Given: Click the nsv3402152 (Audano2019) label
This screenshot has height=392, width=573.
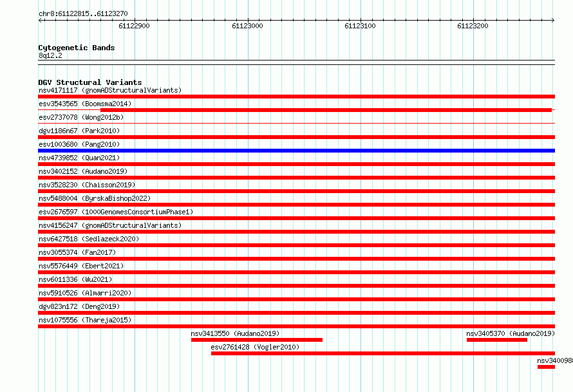Looking at the screenshot, I should point(83,171).
